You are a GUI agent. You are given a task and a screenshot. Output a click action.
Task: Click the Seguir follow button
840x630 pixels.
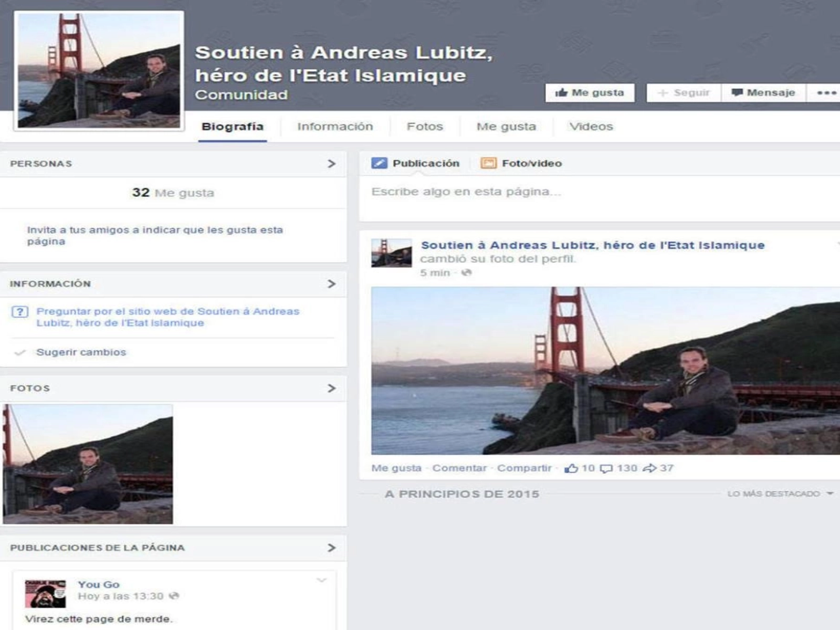coord(684,93)
